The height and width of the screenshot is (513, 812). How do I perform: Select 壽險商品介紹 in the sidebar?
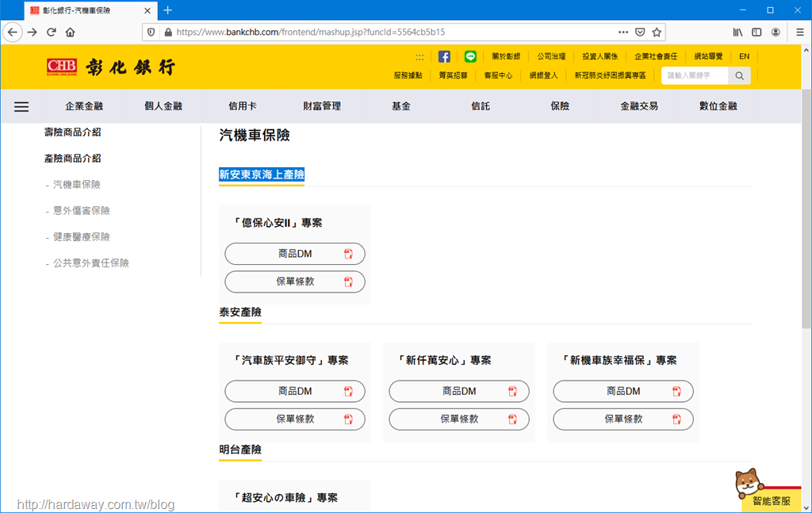[x=72, y=132]
